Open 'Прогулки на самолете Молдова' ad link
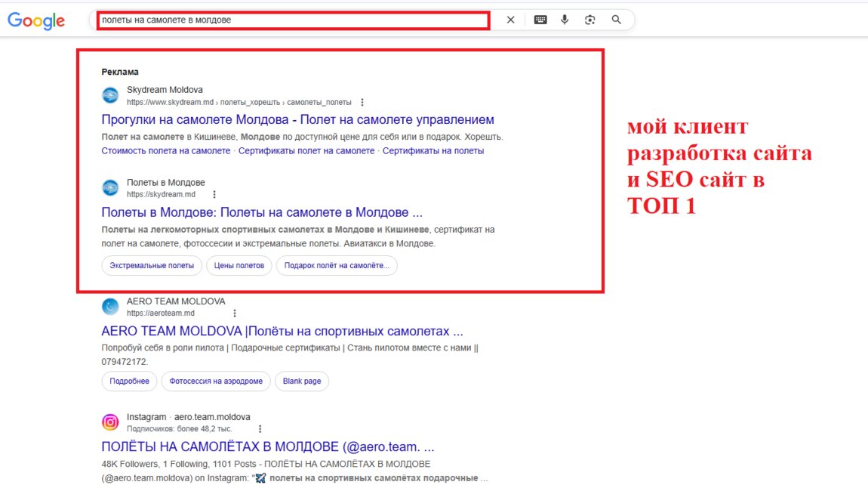The width and height of the screenshot is (868, 488). point(297,119)
